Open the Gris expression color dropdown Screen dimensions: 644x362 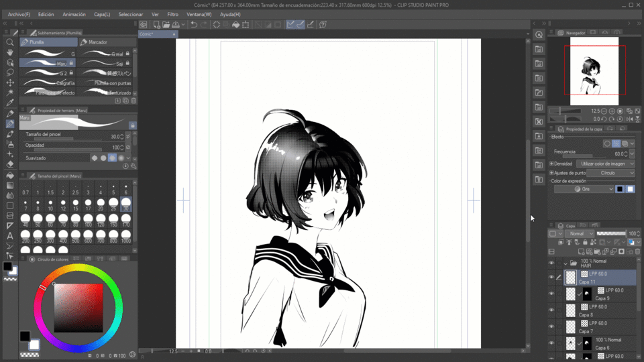point(584,189)
